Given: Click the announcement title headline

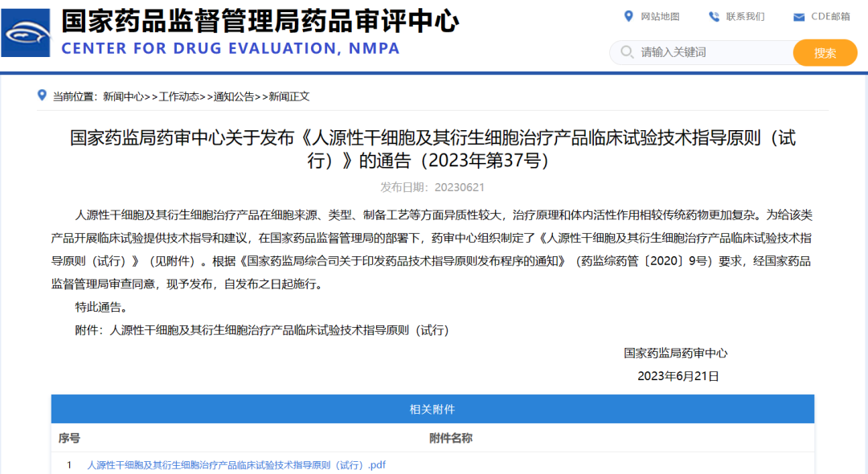Looking at the screenshot, I should click(432, 149).
